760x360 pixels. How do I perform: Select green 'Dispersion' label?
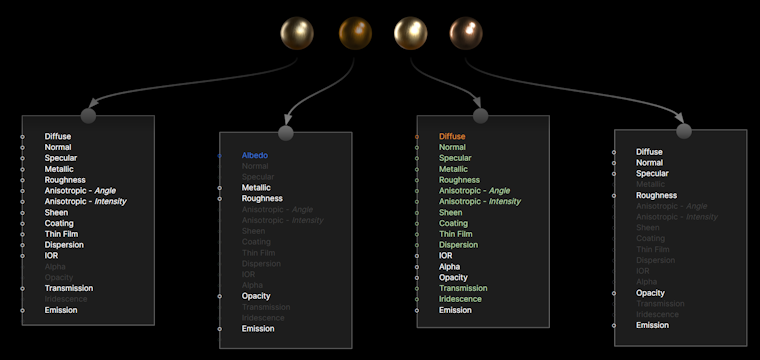tap(459, 245)
